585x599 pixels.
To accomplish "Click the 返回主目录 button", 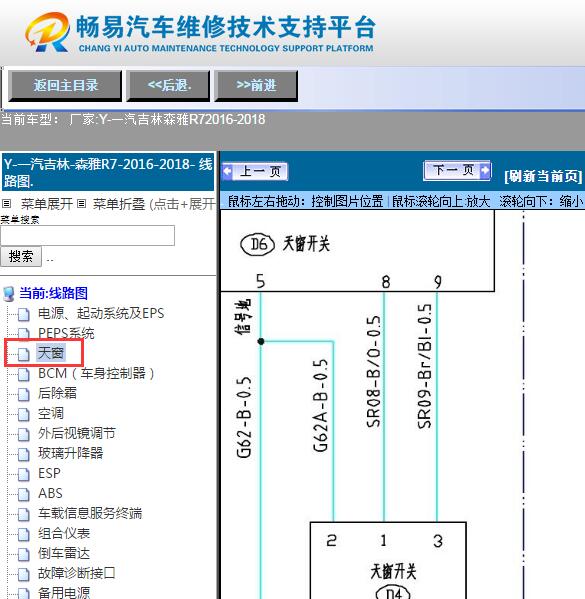I will tap(65, 86).
